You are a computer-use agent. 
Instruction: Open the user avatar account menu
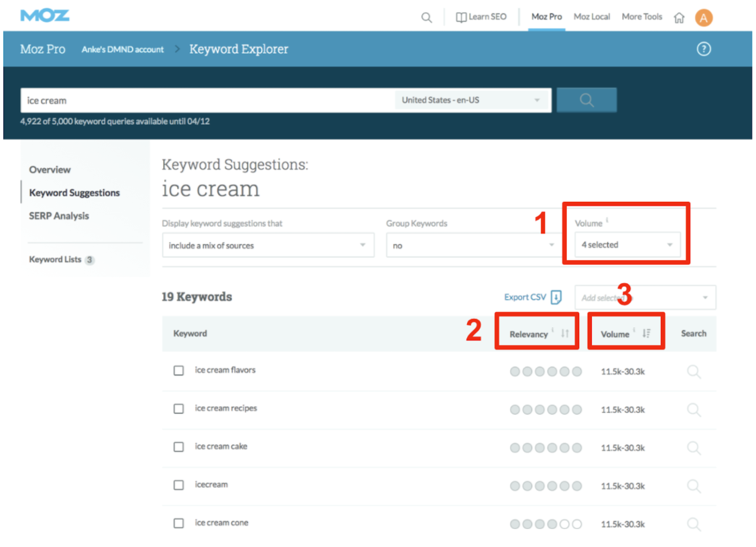coord(703,18)
